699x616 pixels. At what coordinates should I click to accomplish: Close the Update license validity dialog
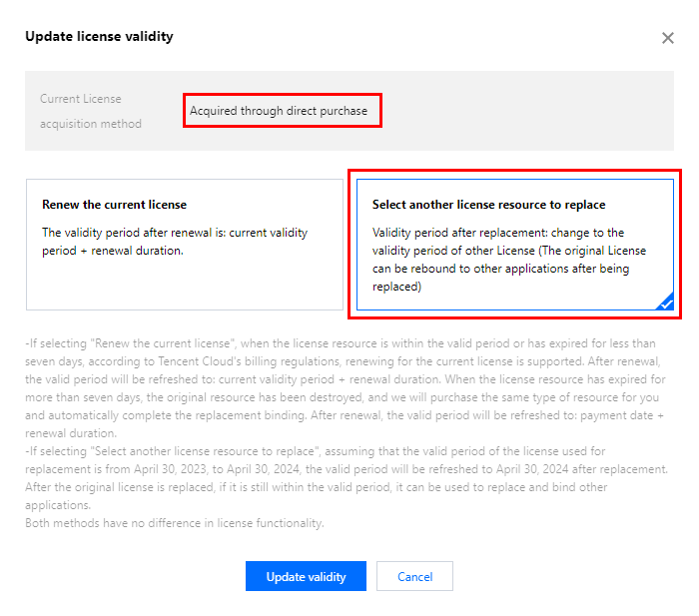(x=668, y=38)
